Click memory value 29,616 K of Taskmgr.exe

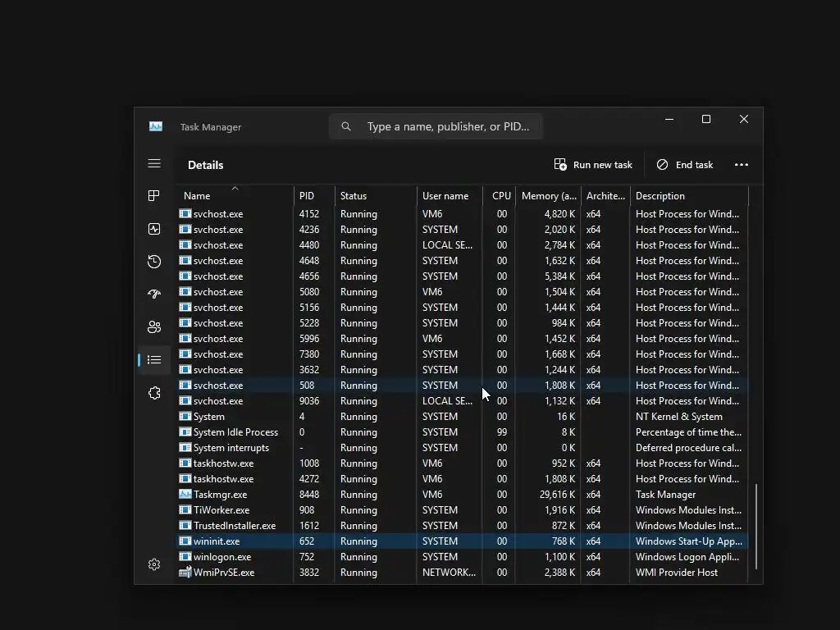click(557, 494)
